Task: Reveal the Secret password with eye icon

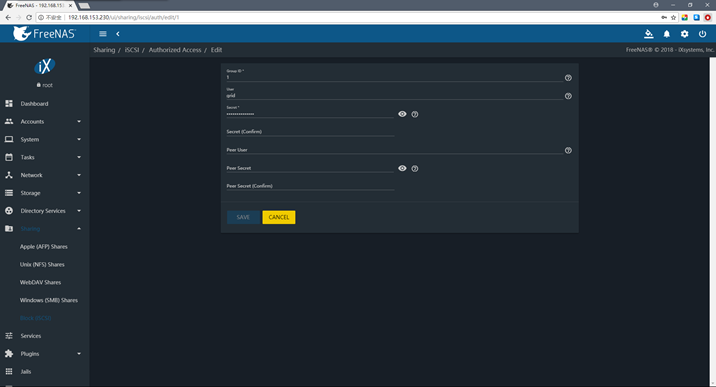Action: 402,114
